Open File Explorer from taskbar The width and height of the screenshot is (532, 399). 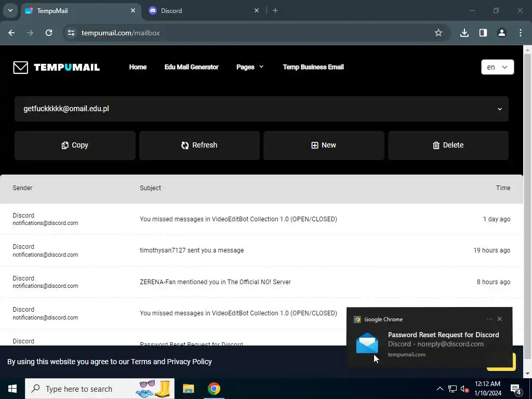[x=188, y=389]
